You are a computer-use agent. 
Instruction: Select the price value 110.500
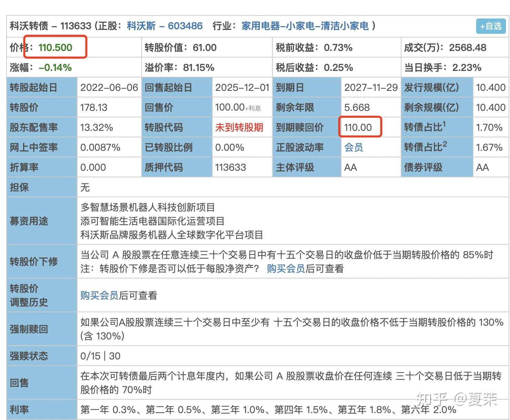55,48
